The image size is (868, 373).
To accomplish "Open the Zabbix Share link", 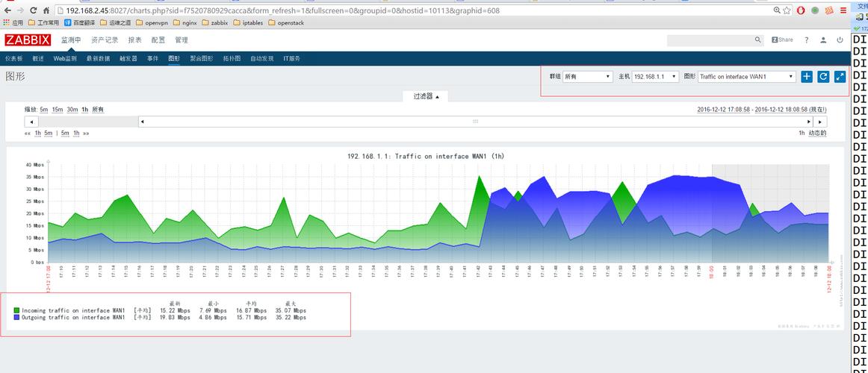I will pos(782,40).
